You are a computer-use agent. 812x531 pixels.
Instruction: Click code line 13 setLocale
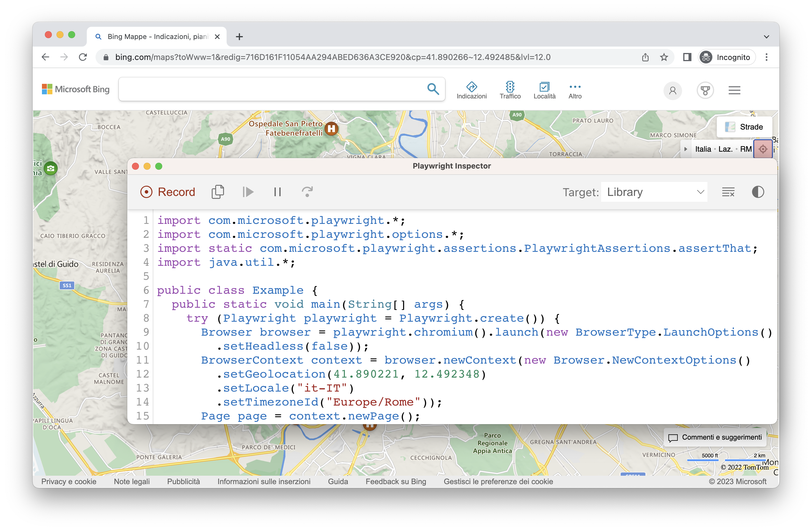point(285,388)
